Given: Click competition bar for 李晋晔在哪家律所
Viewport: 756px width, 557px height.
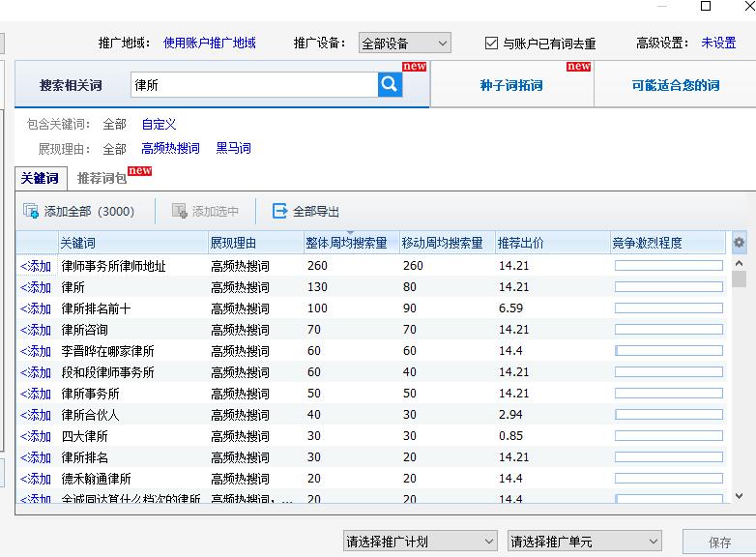Looking at the screenshot, I should pos(669,351).
